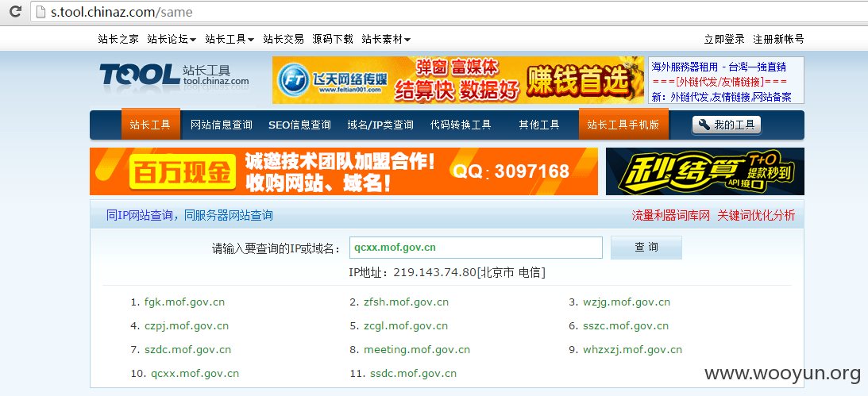Viewport: 868px width, 396px height.
Task: Open result fgk.mof.gov.cn
Action: click(184, 302)
